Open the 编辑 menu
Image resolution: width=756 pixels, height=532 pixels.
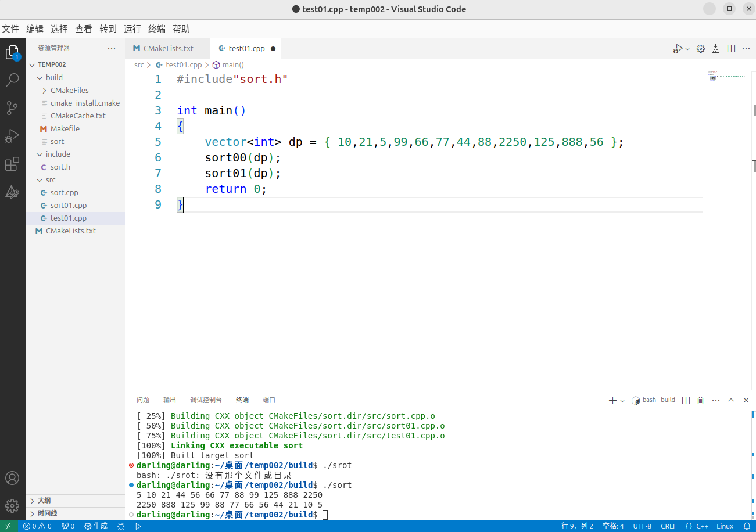pos(35,29)
